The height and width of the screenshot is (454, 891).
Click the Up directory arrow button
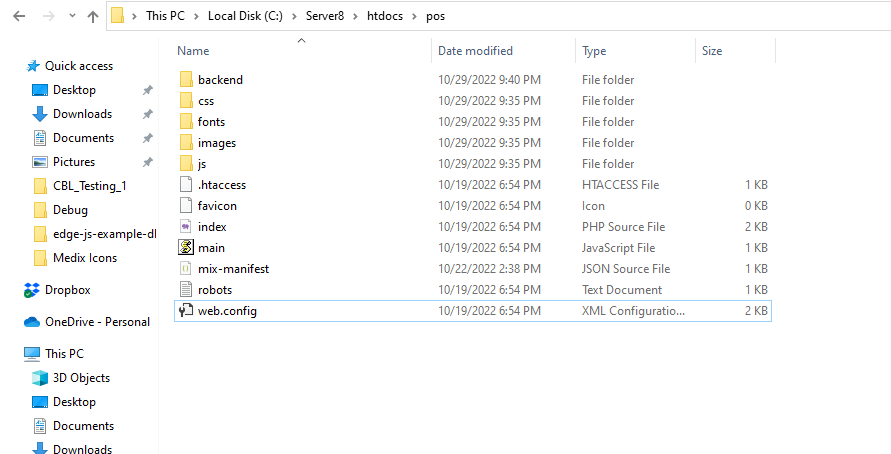pos(93,16)
